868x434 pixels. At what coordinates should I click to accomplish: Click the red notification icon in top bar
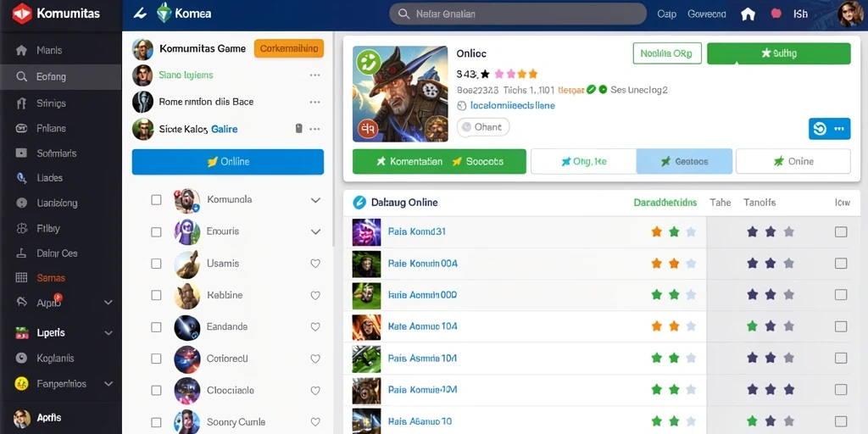tap(776, 14)
